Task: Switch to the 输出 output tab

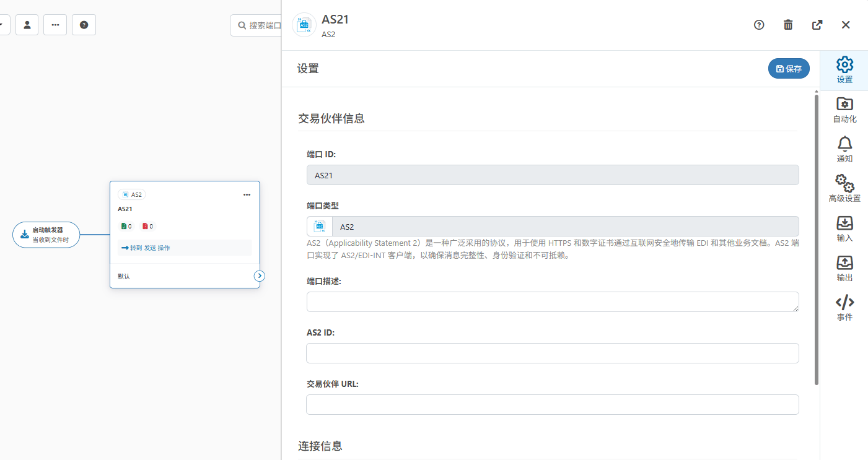Action: click(x=844, y=268)
